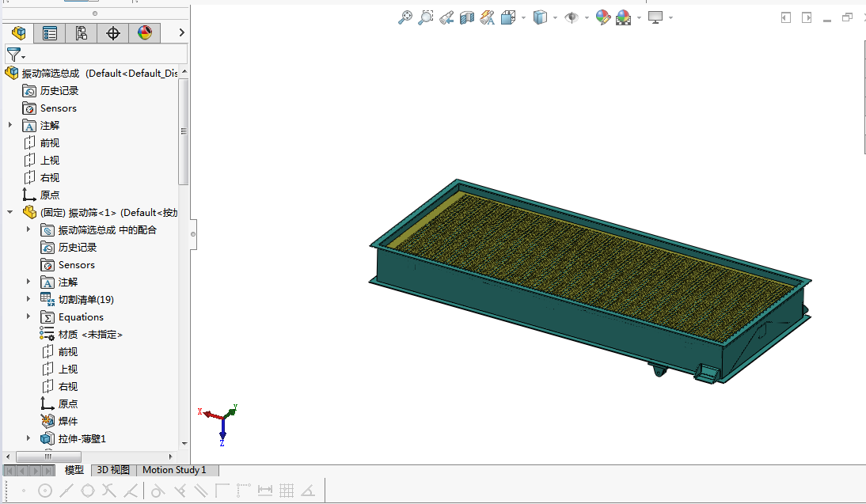This screenshot has height=504, width=866.
Task: Open the View Settings monitor icon
Action: pyautogui.click(x=655, y=17)
